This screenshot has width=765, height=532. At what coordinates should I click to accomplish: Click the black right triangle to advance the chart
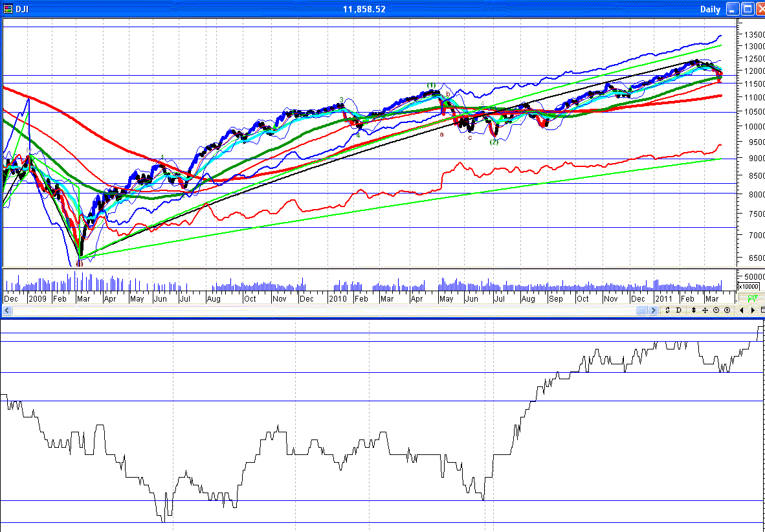coord(753,310)
